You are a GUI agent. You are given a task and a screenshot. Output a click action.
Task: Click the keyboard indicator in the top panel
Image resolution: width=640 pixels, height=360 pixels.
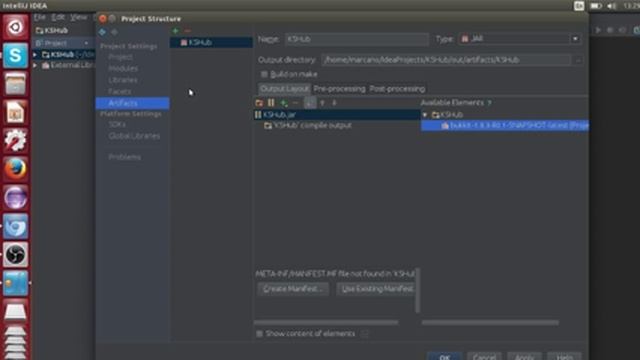click(x=579, y=6)
